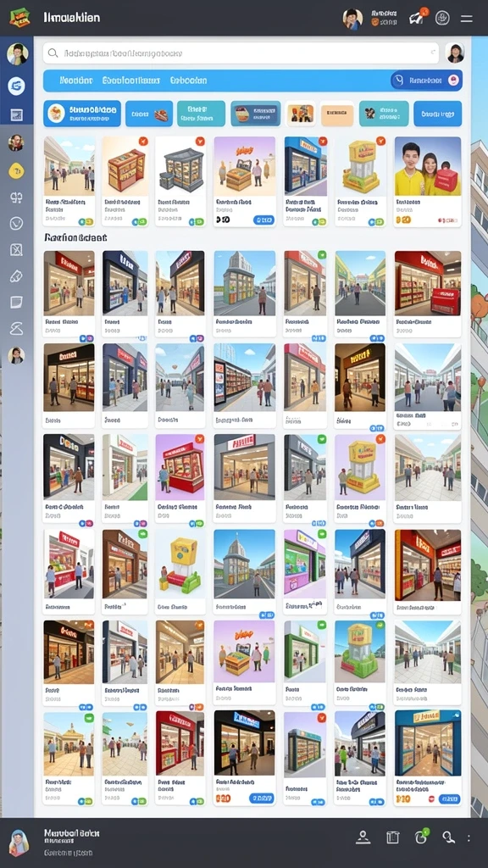Viewport: 488px width, 868px height.
Task: Open the smiling couple thumbnail in first row
Action: (428, 166)
